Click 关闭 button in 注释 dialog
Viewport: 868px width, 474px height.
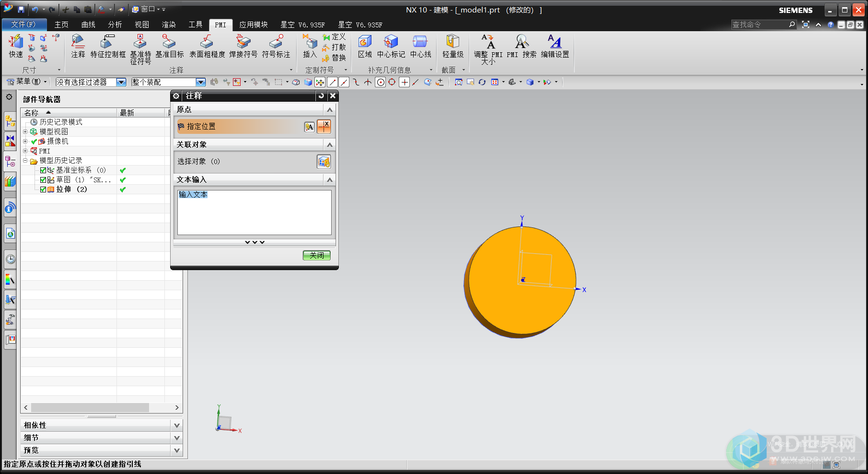317,255
